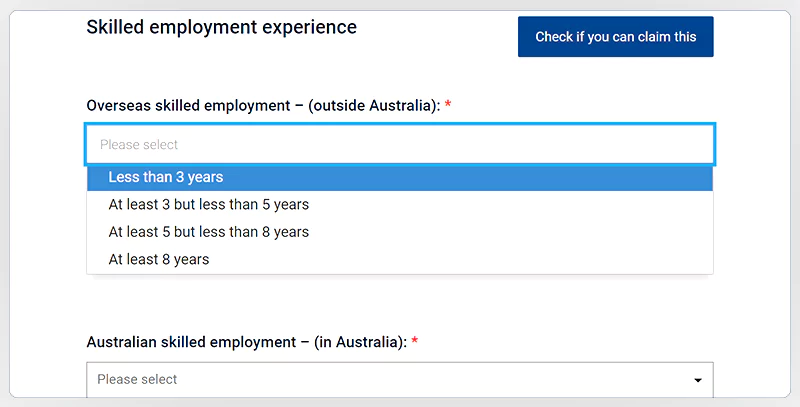Choose "At least 3 but less than 5 years"
This screenshot has width=800, height=407.
pos(209,205)
